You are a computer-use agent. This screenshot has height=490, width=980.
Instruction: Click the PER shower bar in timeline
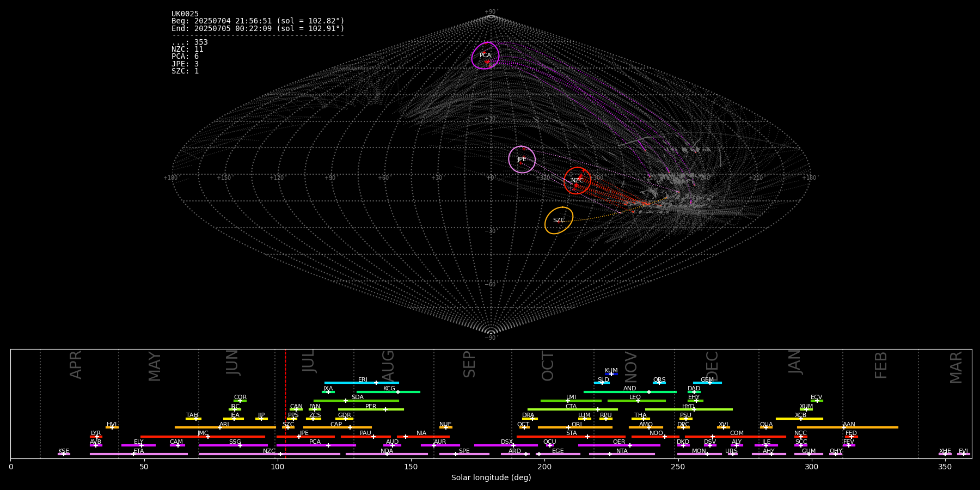371,409
